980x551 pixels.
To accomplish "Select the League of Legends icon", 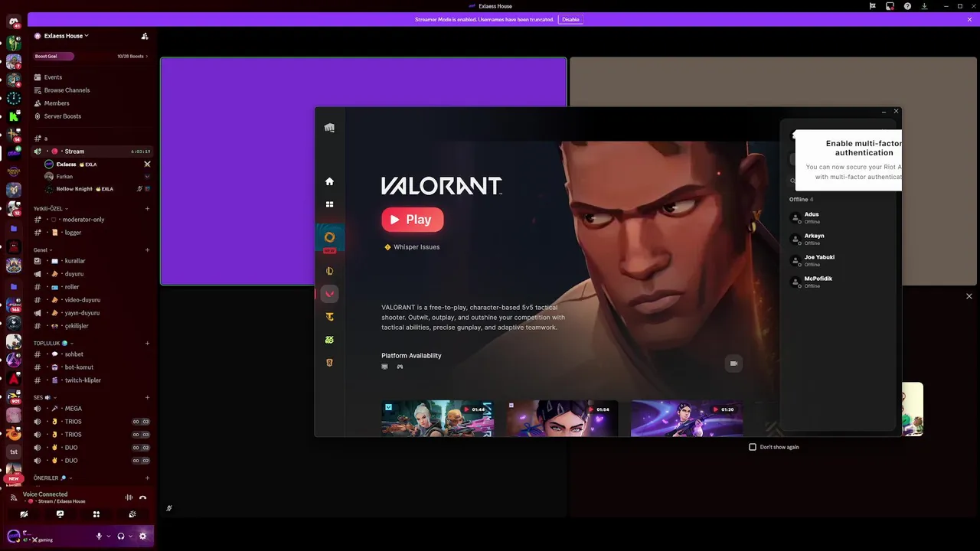I will [329, 271].
